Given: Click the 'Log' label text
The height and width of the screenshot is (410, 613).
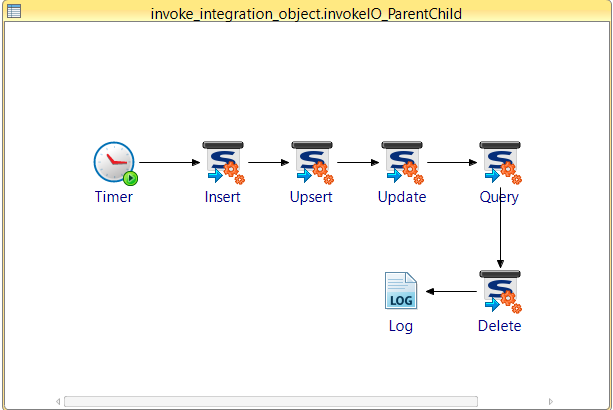Looking at the screenshot, I should click(401, 326).
